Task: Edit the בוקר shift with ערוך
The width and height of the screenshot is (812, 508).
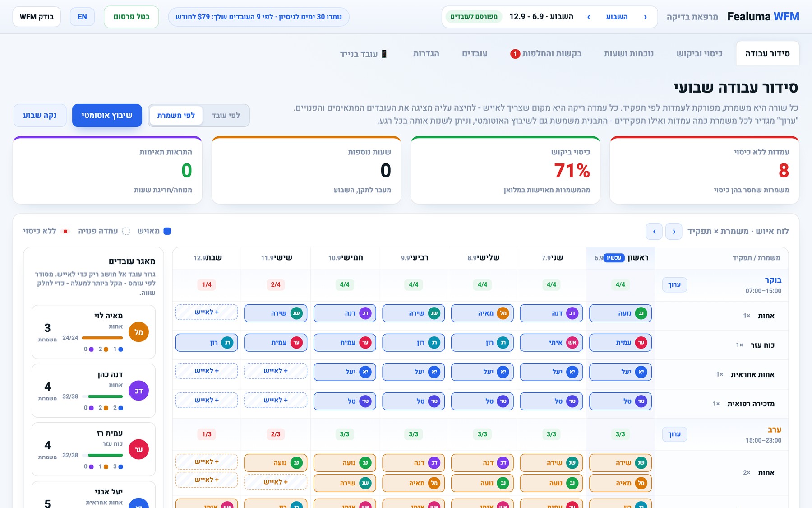Action: [674, 285]
